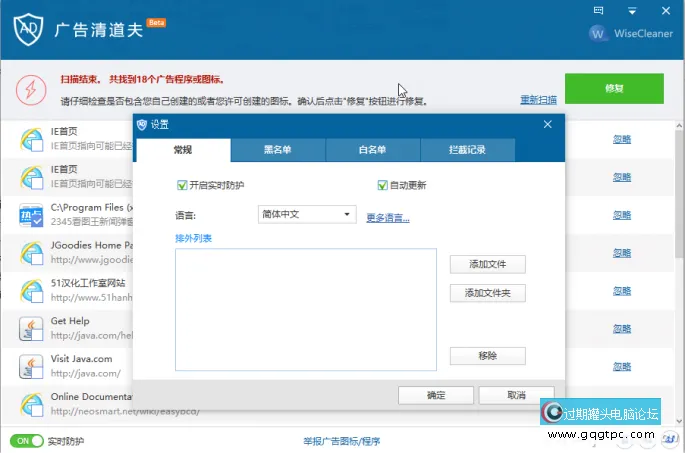The image size is (685, 453).
Task: Open the 简体中文 language dropdown
Action: tap(307, 214)
